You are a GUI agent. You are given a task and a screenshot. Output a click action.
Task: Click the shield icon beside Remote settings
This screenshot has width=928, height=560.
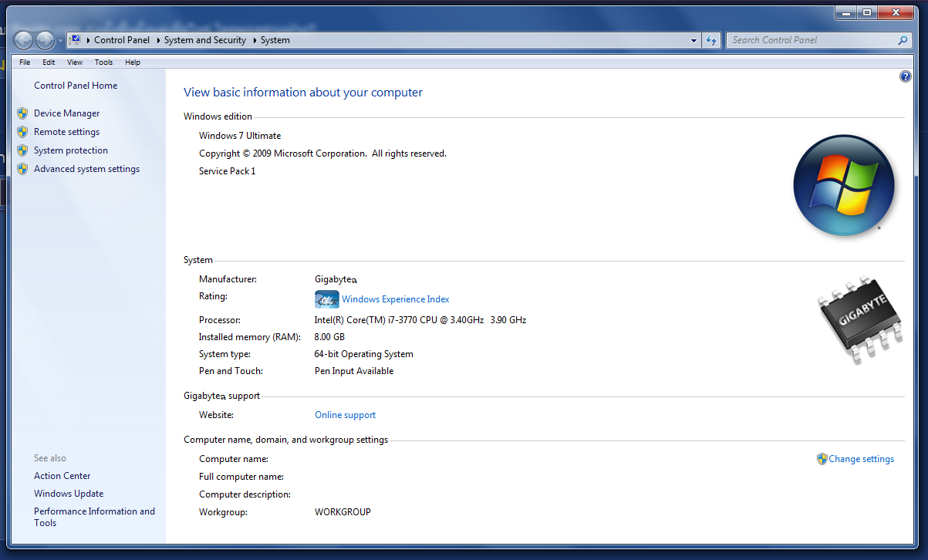pos(22,132)
